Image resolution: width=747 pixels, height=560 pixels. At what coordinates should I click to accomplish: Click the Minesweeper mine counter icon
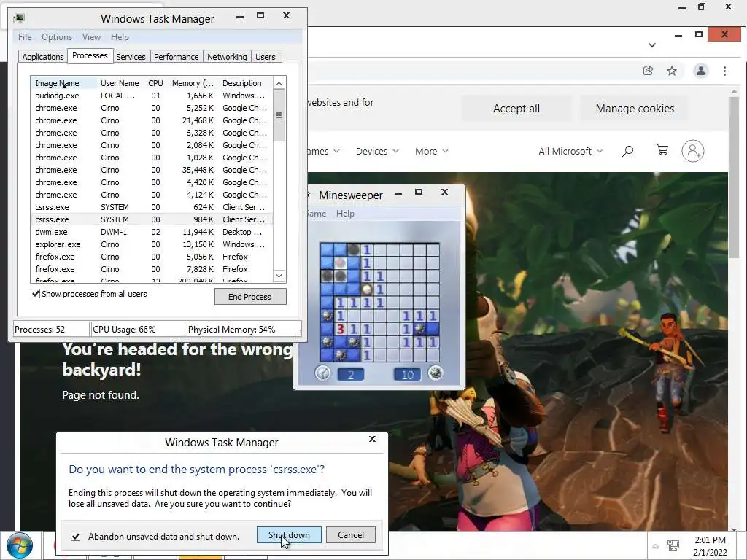point(435,373)
